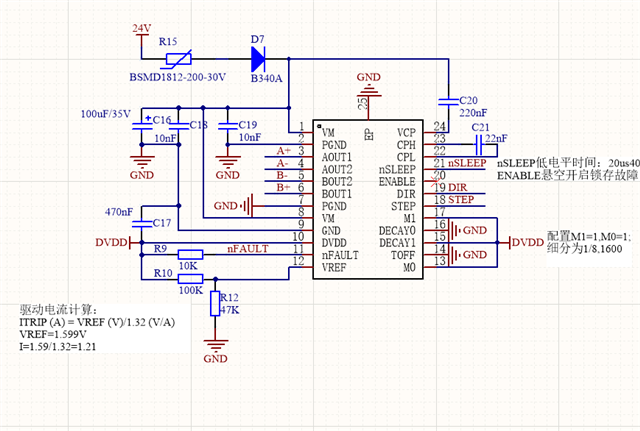Select the nSLEEP低电平时间 note line
This screenshot has width=640, height=431.
click(x=568, y=163)
